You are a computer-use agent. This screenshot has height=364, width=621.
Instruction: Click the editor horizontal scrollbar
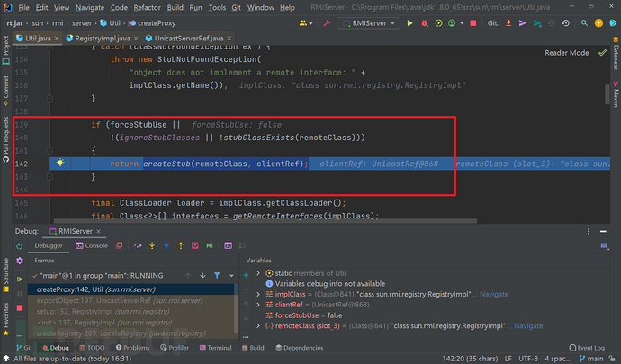(265, 221)
